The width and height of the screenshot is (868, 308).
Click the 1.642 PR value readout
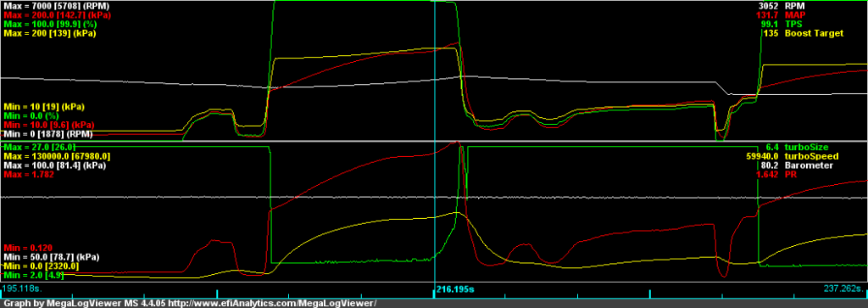click(768, 174)
